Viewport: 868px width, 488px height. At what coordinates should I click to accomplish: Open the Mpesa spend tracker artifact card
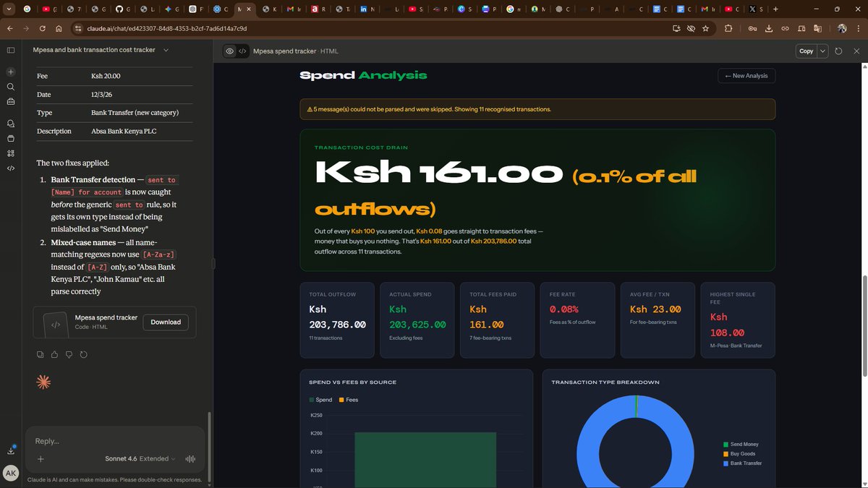[x=114, y=322]
